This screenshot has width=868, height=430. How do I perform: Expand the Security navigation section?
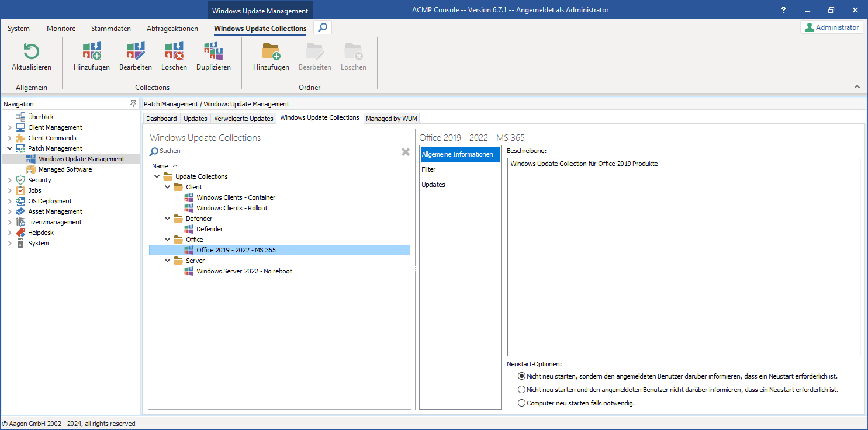pos(8,179)
